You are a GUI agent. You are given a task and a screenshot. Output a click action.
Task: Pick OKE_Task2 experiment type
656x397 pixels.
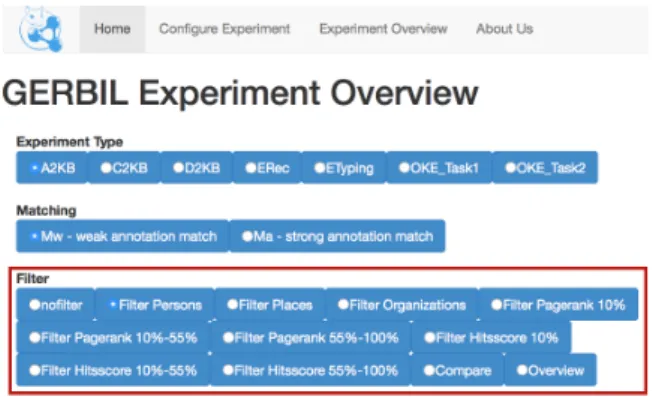click(x=545, y=168)
